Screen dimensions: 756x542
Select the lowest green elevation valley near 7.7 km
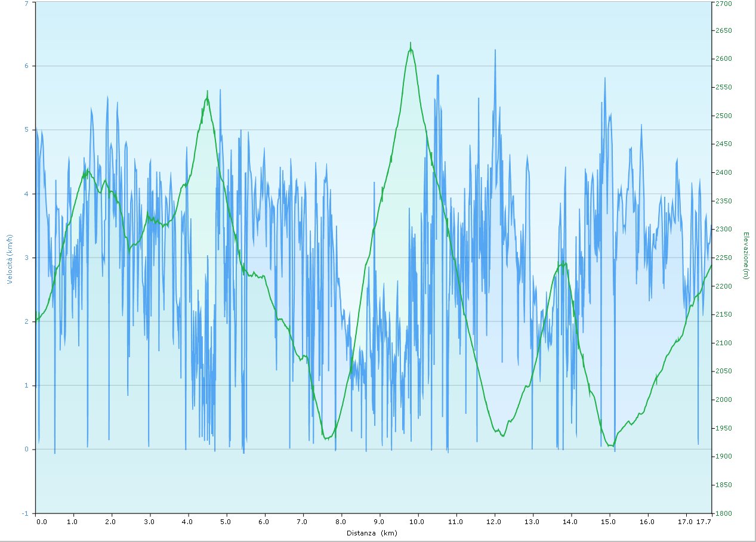[326, 438]
